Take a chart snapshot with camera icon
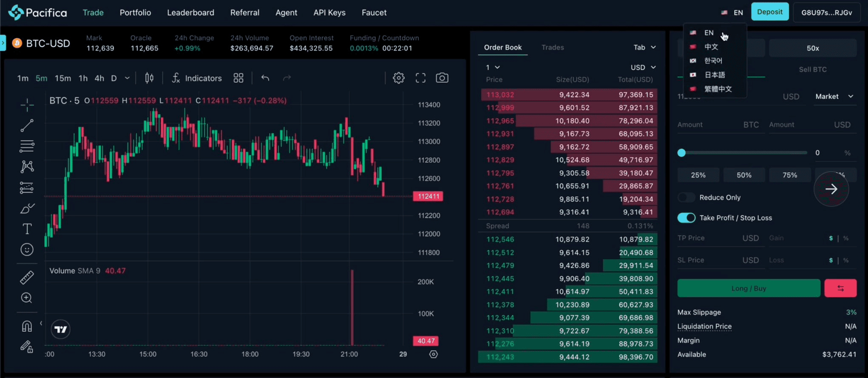Viewport: 868px width, 378px height. pos(442,78)
